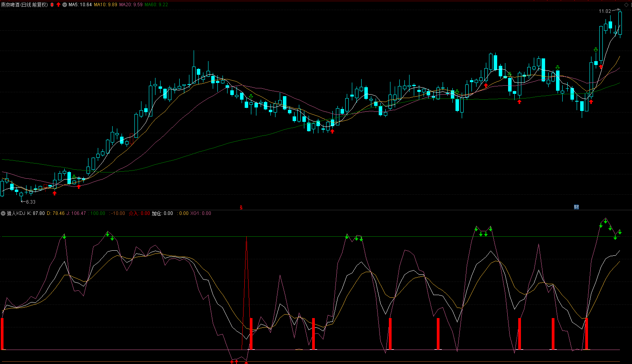Click the -10.00 value in KDJ header

[x=118, y=213]
